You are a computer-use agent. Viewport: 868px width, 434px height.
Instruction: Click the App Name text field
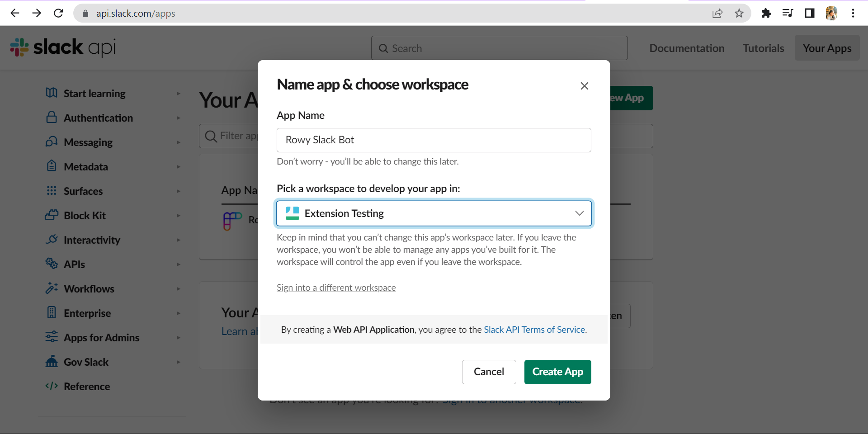point(434,140)
